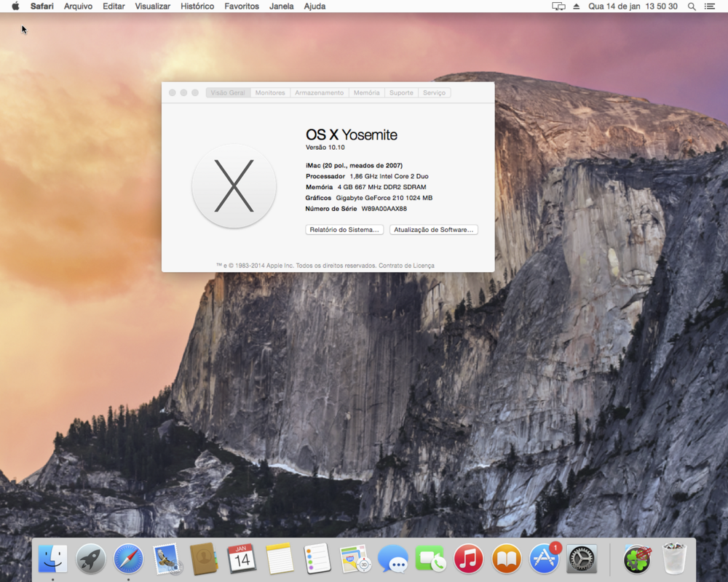Show Notification Center list icon

pyautogui.click(x=710, y=7)
